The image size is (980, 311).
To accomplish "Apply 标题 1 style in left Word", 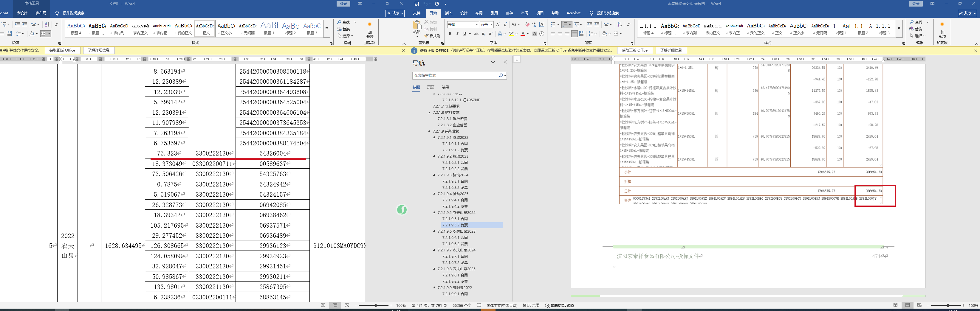I will tap(269, 29).
